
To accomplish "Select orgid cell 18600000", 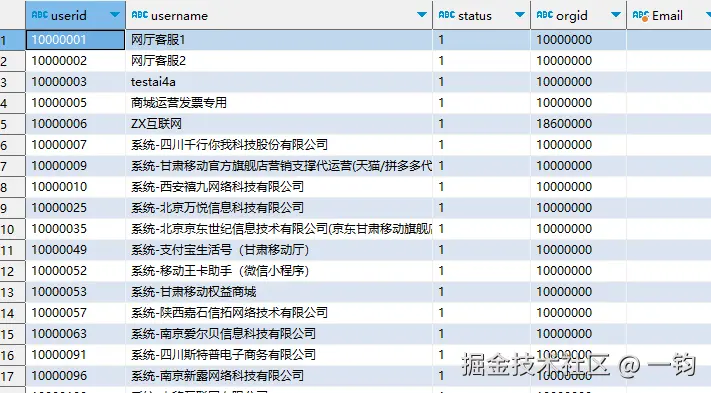I will [x=579, y=124].
